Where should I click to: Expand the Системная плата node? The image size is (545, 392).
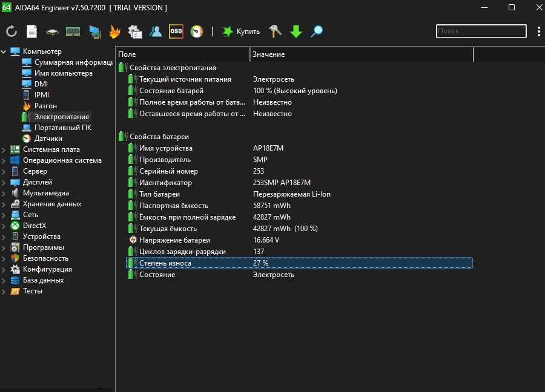(x=4, y=149)
